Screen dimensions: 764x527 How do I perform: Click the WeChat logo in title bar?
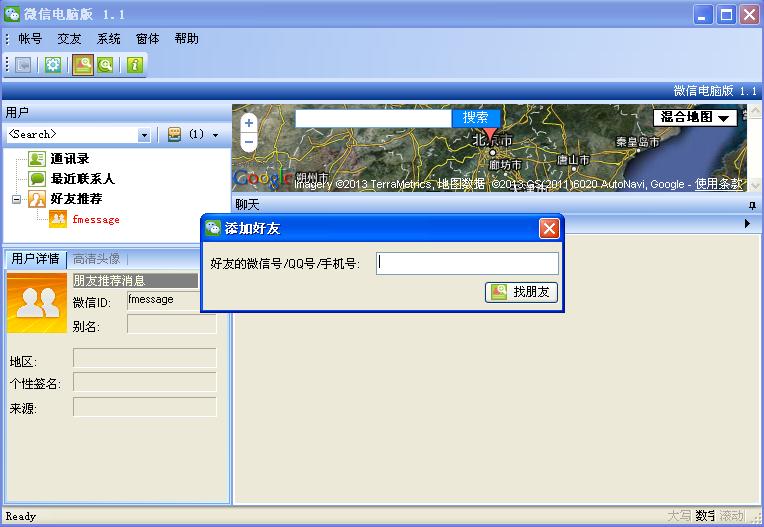tap(12, 14)
